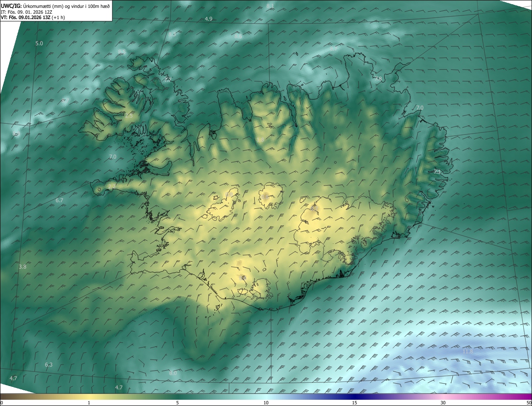Click the 11.8 value in the purple area
Screen dimensions: 532x406
pos(468,352)
